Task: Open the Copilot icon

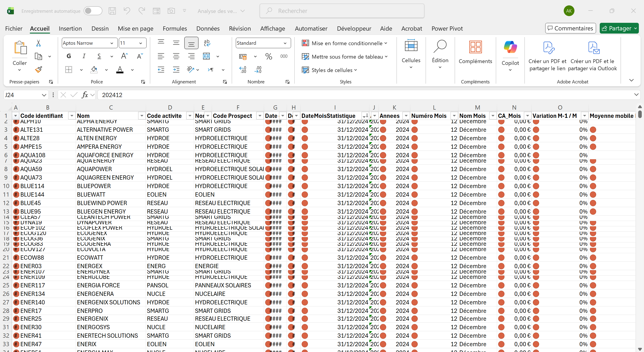Action: [x=510, y=47]
